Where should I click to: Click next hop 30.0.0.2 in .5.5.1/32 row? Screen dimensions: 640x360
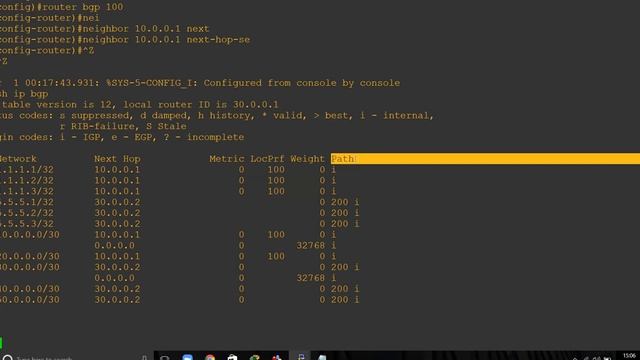point(117,202)
